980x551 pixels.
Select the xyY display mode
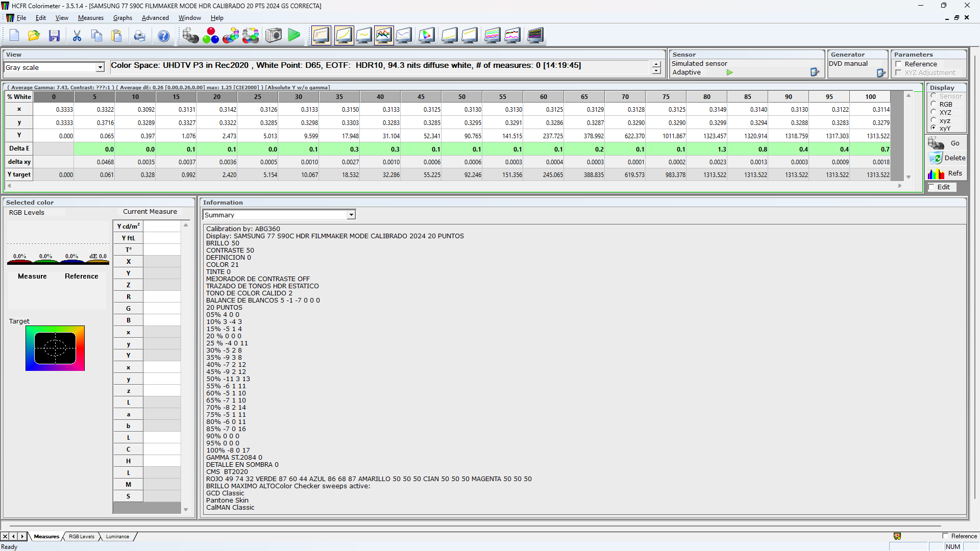pos(934,129)
